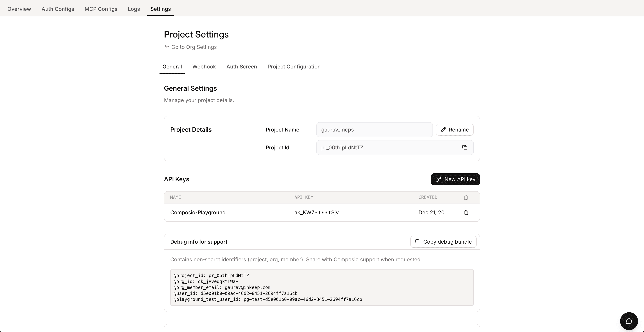
Task: Open the Auth Screen tab
Action: [241, 67]
